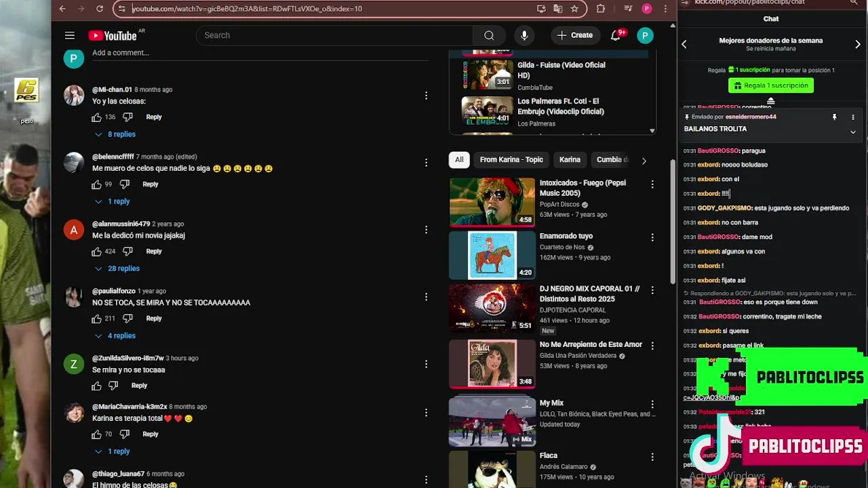Screen dimensions: 868x488
Task: Open the browser profile avatar icon
Action: 647,9
